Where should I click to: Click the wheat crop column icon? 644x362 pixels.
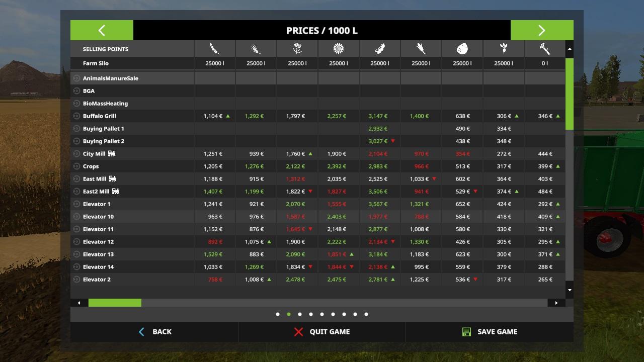[x=215, y=49]
